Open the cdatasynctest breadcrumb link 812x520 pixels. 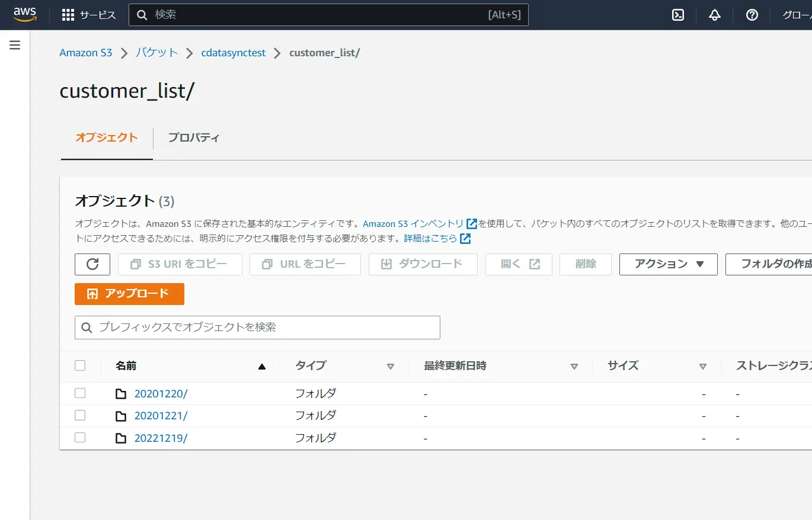pyautogui.click(x=234, y=53)
